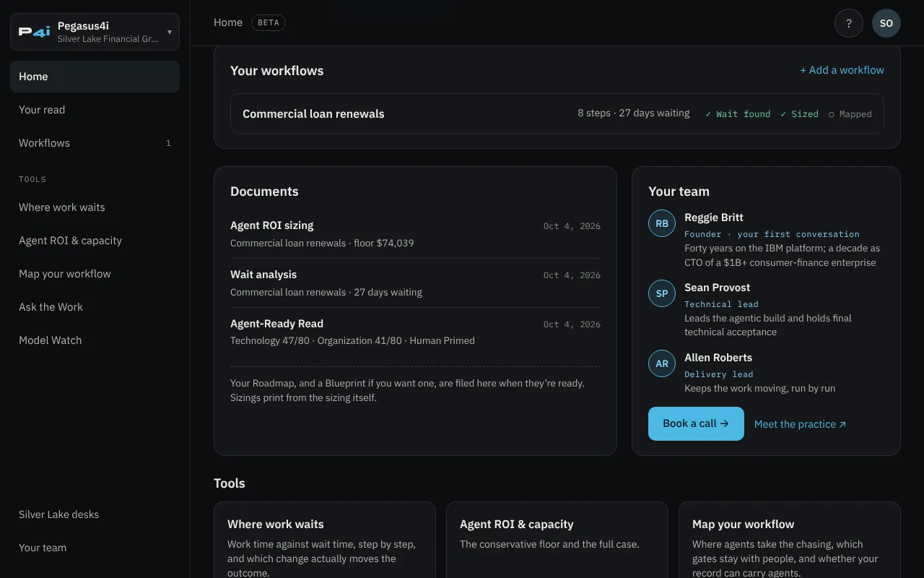Screen dimensions: 924x578
Task: Open the Where work waits tool card
Action: (x=325, y=540)
